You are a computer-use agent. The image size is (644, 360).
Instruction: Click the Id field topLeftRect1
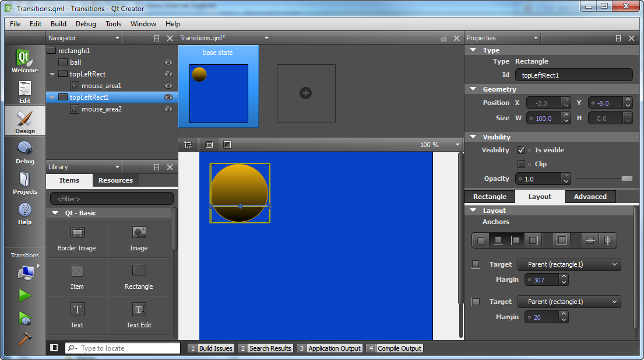coord(574,75)
